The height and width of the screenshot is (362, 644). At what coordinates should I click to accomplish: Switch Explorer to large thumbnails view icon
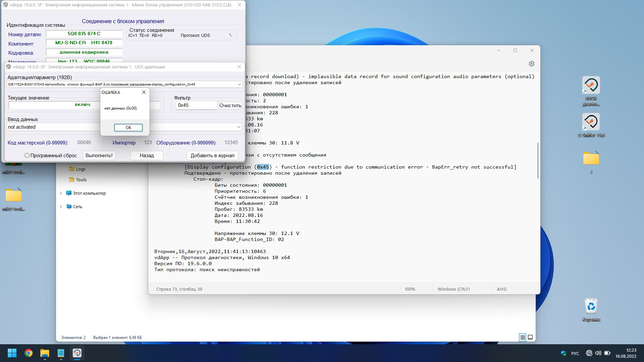point(530,337)
